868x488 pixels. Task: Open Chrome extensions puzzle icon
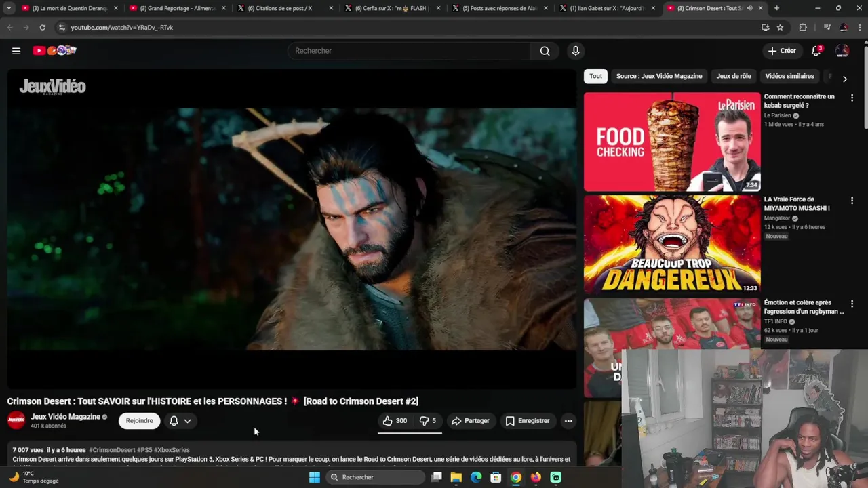(803, 27)
